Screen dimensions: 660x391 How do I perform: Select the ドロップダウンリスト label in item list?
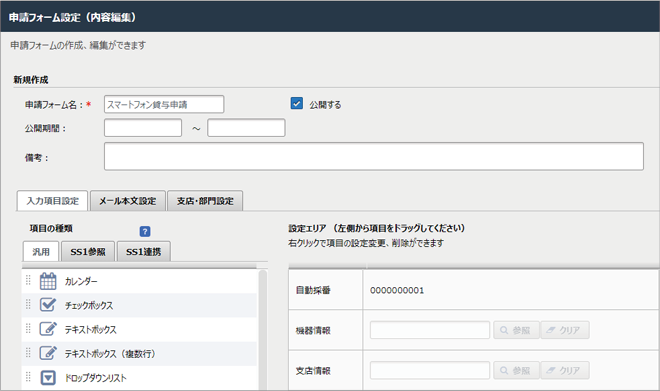(x=95, y=378)
